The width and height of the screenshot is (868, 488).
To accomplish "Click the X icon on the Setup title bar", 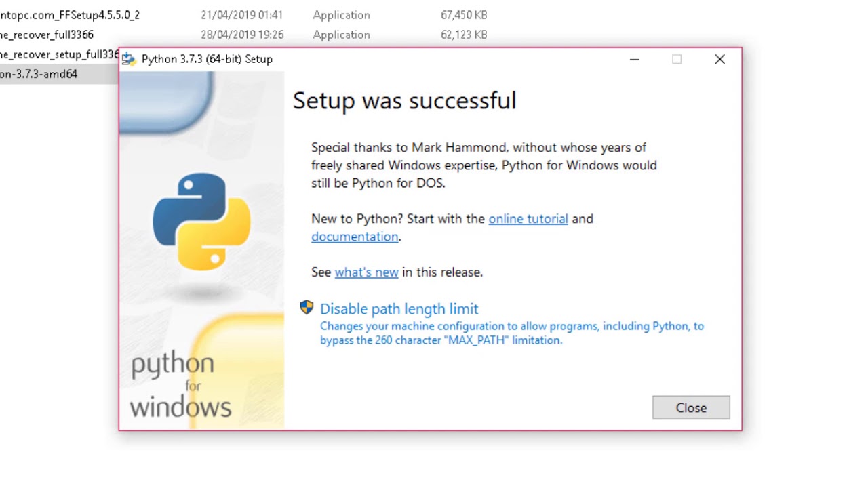I will pyautogui.click(x=719, y=60).
